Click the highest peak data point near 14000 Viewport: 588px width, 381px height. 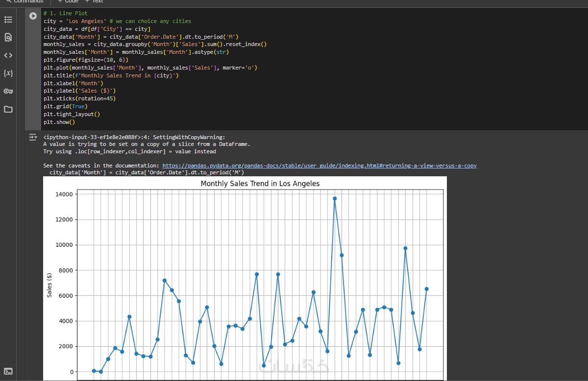pos(335,198)
